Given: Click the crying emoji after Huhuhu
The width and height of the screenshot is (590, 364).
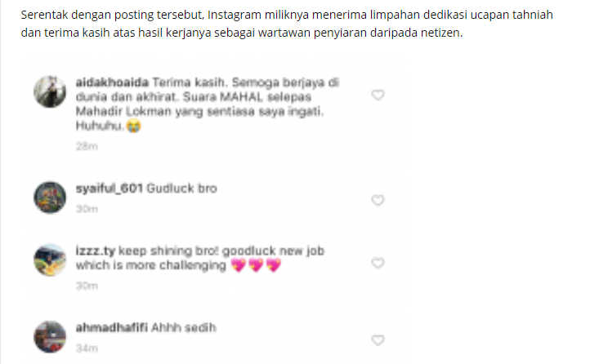Looking at the screenshot, I should point(133,126).
